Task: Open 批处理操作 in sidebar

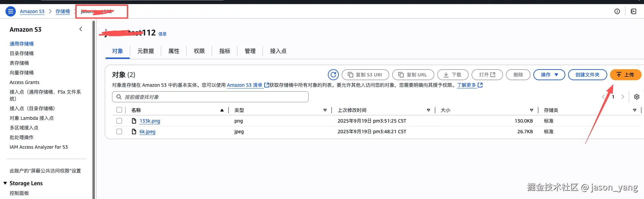Action: click(22, 137)
